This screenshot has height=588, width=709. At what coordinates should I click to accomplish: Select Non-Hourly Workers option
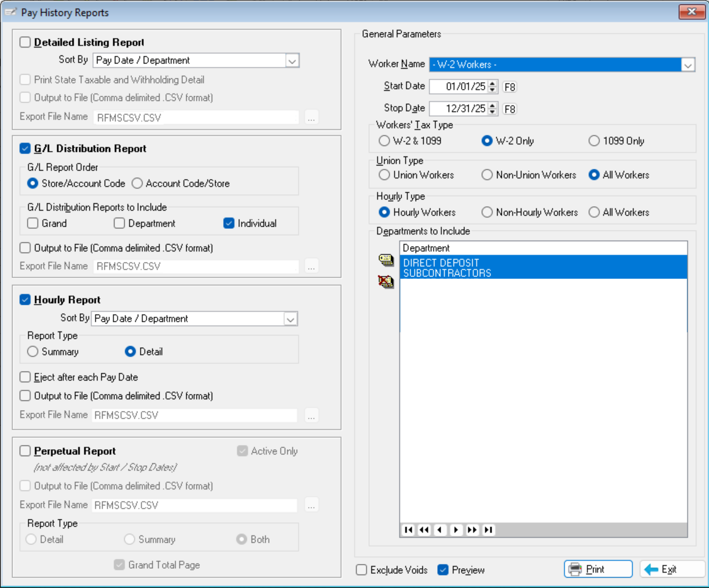coord(487,212)
